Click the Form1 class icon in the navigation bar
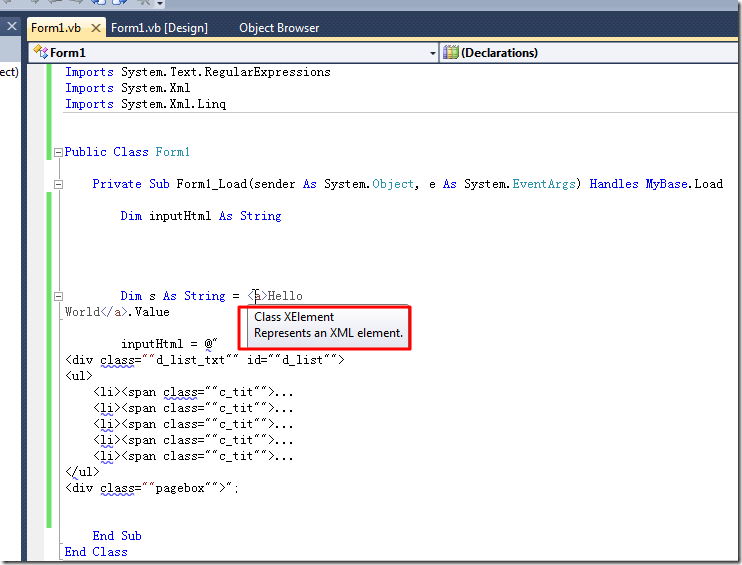The image size is (742, 565). pos(40,52)
